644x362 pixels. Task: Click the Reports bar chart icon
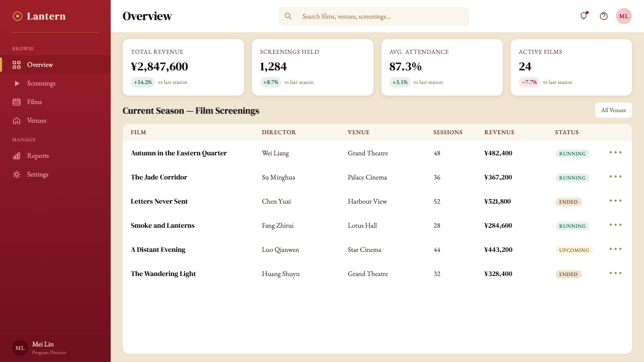[x=17, y=156]
